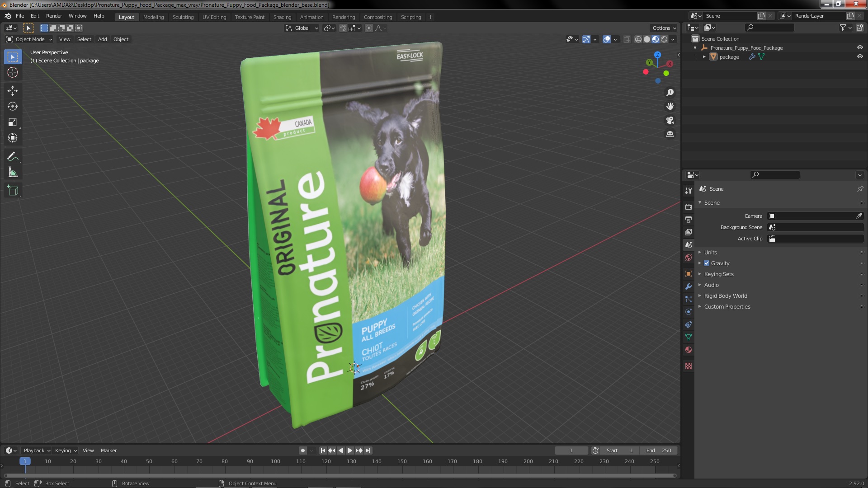Select the Transform tool
The width and height of the screenshot is (868, 488).
13,138
